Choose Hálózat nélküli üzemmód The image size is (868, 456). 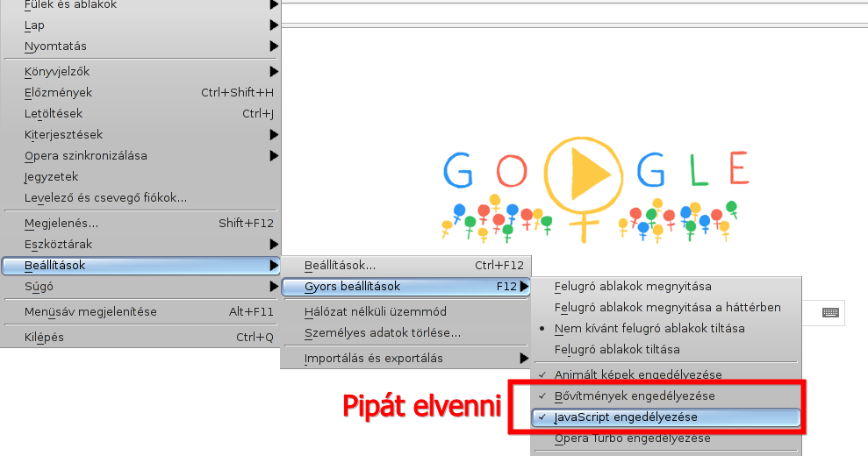pyautogui.click(x=405, y=311)
